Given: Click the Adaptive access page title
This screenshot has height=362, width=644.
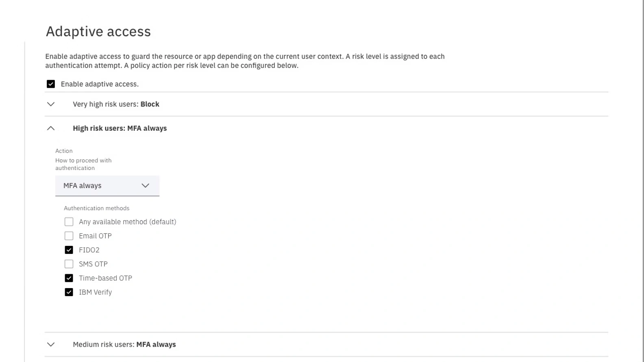Looking at the screenshot, I should click(98, 31).
